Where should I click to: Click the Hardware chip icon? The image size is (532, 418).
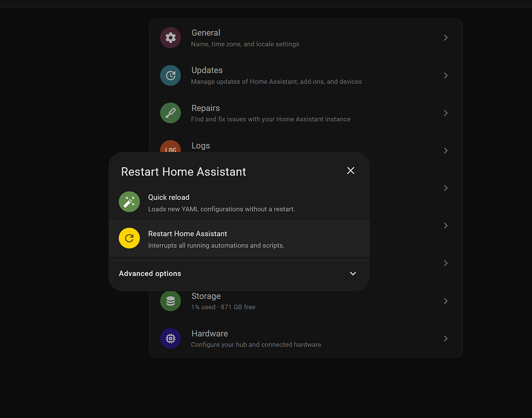click(x=170, y=338)
